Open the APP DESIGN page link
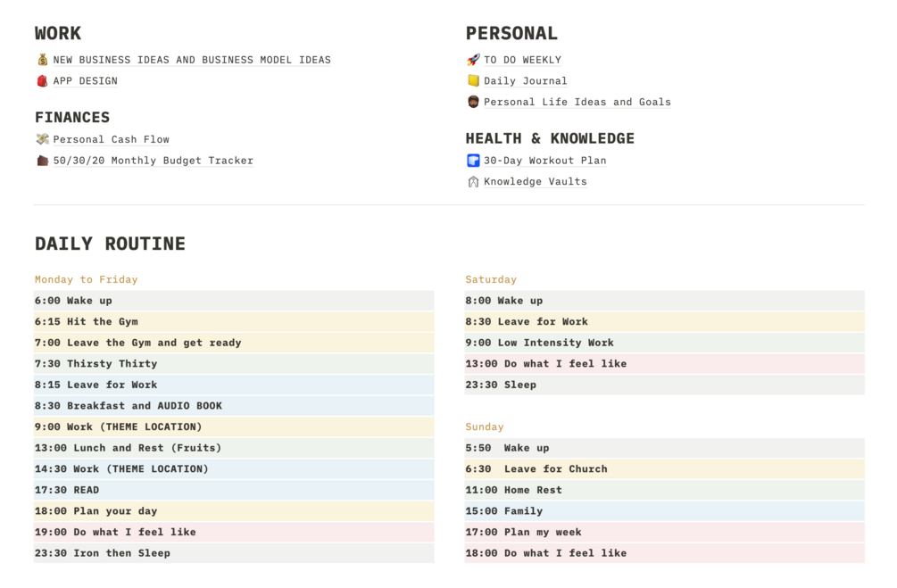 [85, 81]
